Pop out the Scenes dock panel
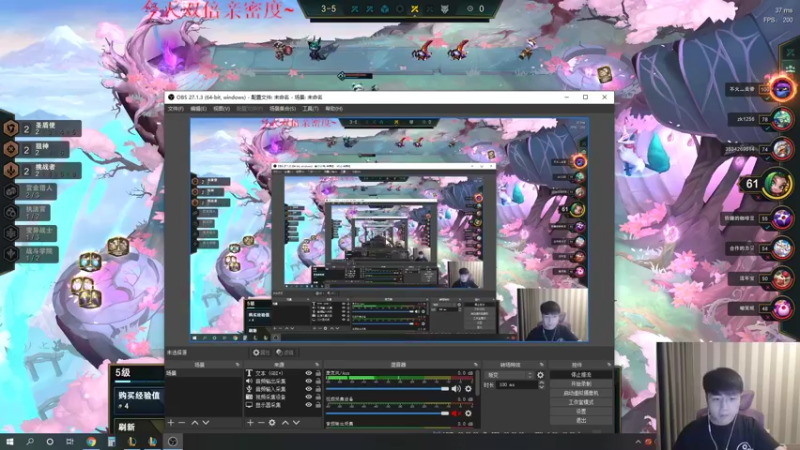This screenshot has height=450, width=800. click(237, 365)
